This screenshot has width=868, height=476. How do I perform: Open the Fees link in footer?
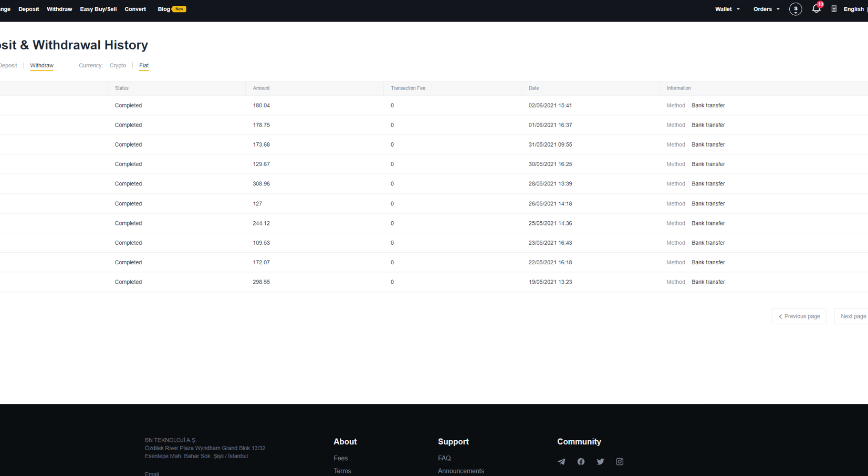[x=340, y=458]
